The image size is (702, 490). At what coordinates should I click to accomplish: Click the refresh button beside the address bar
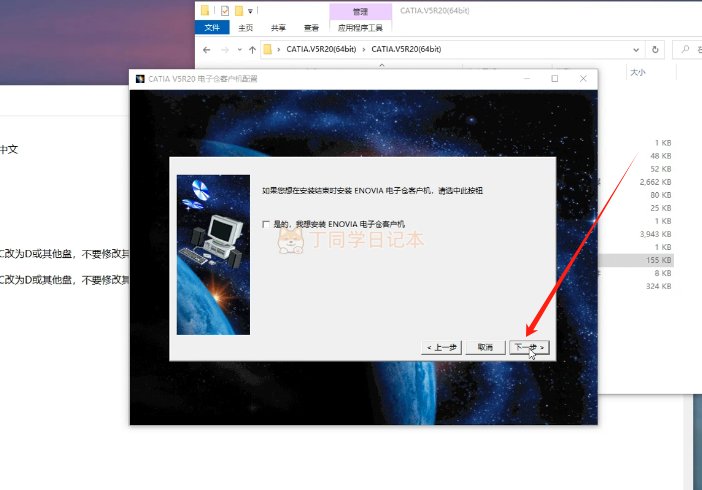[x=654, y=49]
